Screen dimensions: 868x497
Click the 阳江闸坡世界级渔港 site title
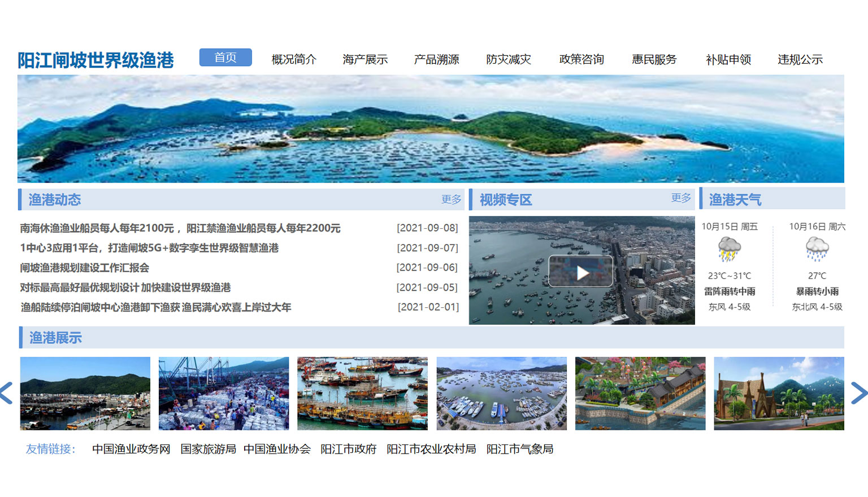coord(96,60)
